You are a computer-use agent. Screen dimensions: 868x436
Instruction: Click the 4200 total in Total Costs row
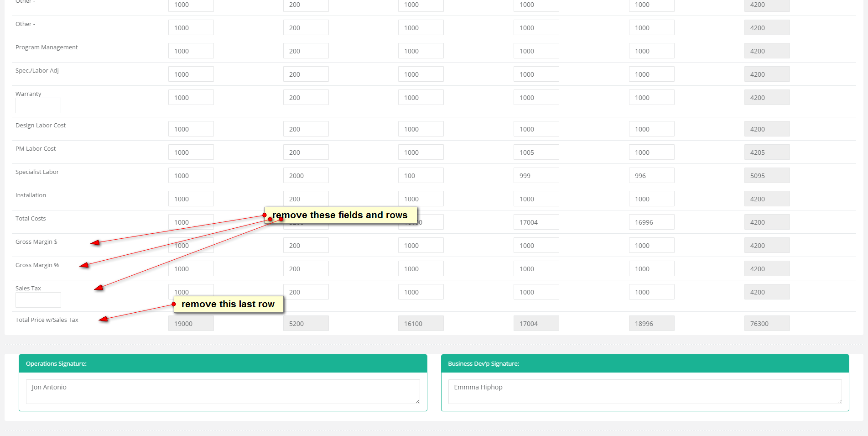767,222
